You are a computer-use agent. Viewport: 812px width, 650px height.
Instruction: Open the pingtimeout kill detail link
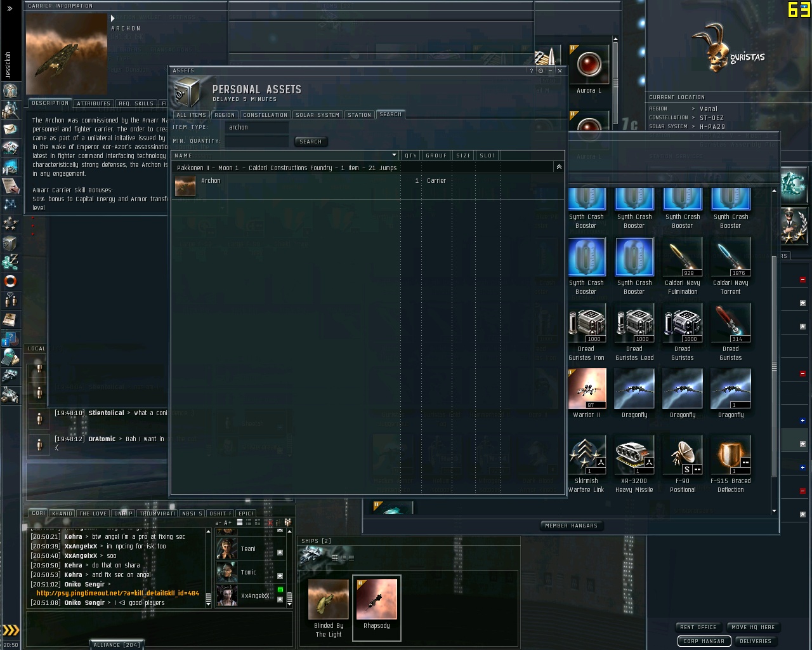click(x=118, y=594)
